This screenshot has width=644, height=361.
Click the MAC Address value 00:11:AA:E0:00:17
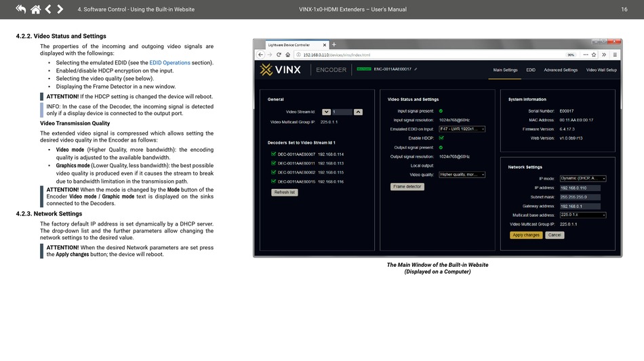pyautogui.click(x=576, y=120)
